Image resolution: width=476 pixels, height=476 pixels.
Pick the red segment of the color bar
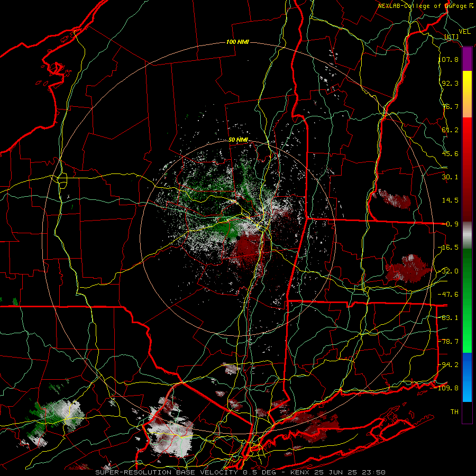click(467, 170)
